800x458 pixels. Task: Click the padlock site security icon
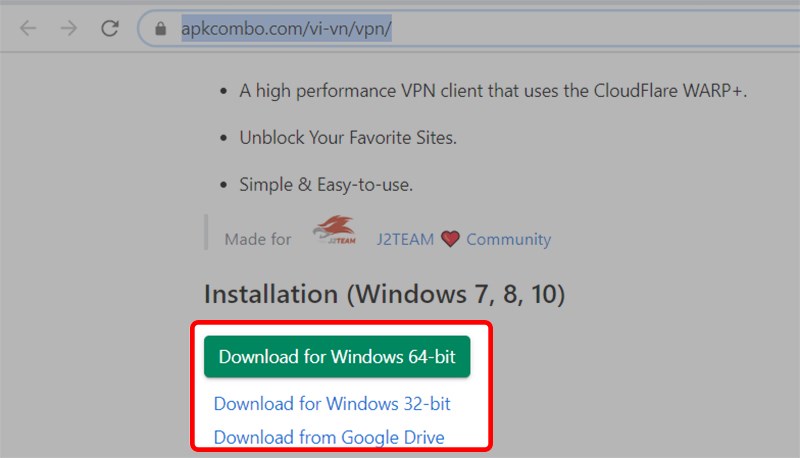coord(160,28)
